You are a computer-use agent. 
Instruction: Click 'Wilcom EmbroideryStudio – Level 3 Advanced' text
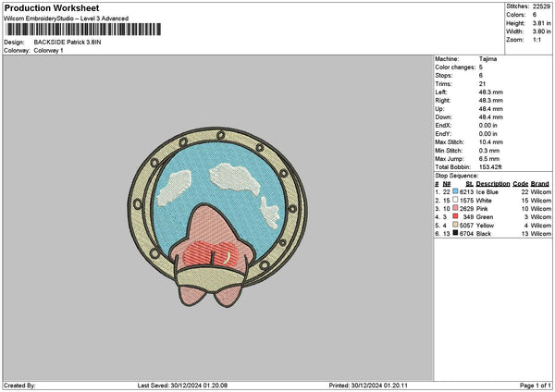67,18
